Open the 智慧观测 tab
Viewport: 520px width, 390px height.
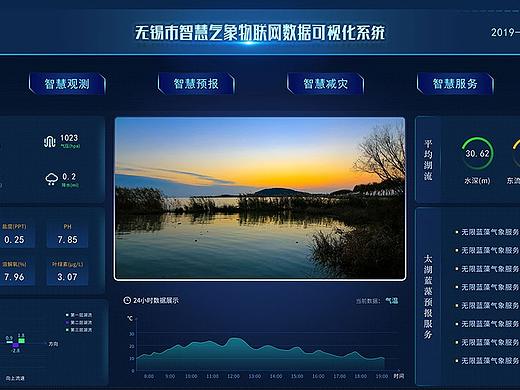[67, 84]
